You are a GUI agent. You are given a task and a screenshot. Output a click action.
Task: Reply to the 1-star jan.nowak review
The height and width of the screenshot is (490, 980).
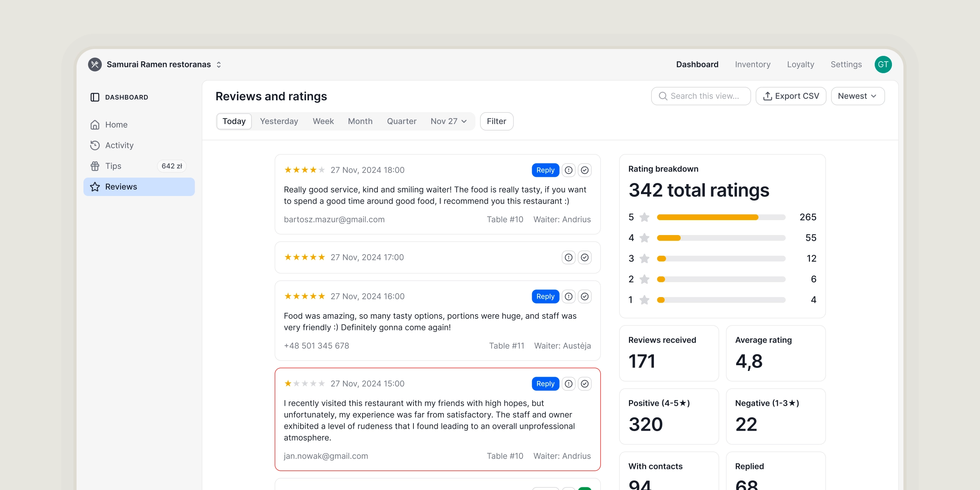tap(545, 384)
